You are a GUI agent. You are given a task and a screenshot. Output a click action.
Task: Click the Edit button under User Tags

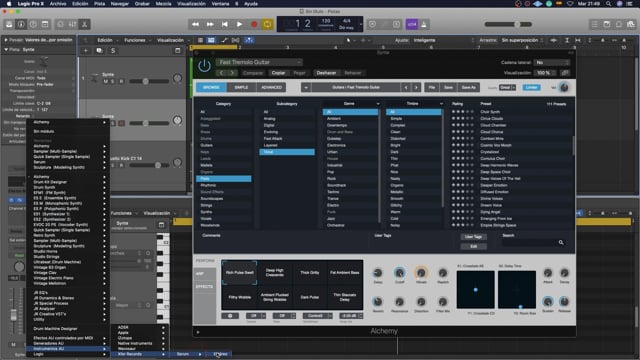473,246
